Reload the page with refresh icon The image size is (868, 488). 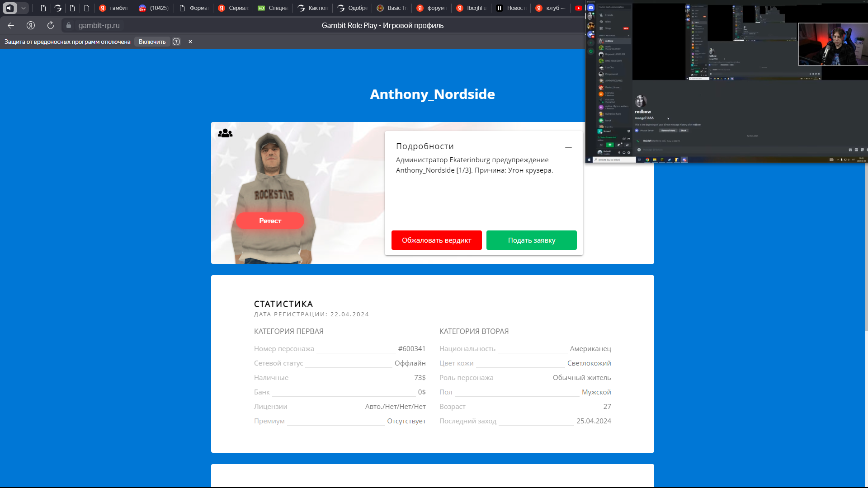coord(51,26)
